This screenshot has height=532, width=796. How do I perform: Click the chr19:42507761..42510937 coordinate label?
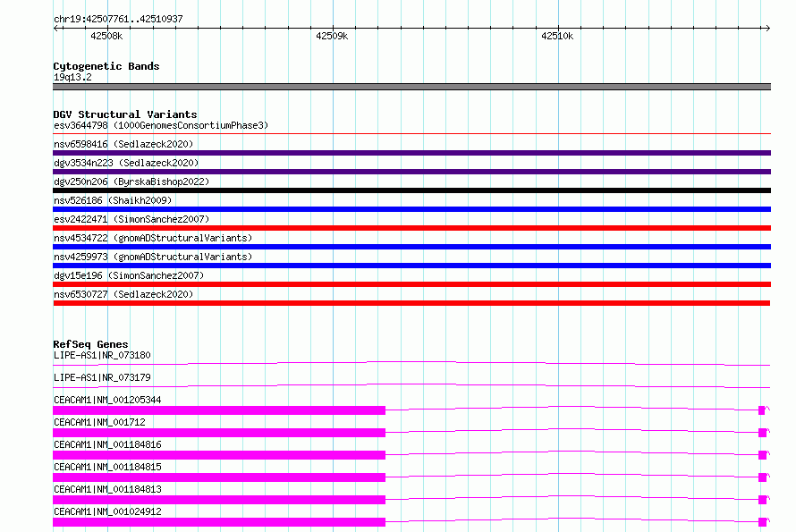pyautogui.click(x=118, y=20)
